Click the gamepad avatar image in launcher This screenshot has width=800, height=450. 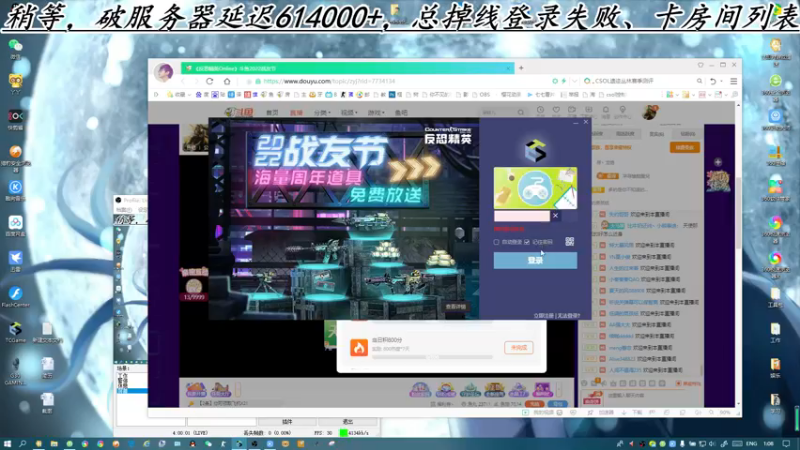(x=535, y=188)
